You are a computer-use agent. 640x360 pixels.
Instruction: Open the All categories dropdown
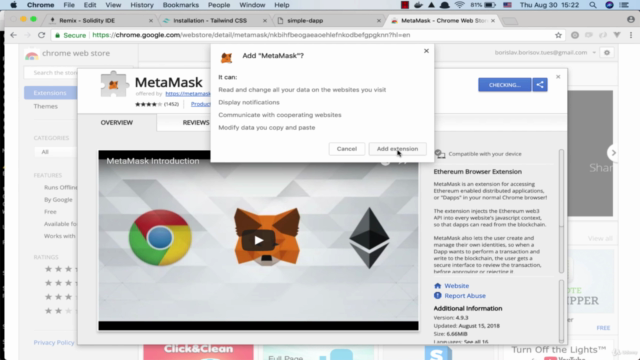pos(55,152)
